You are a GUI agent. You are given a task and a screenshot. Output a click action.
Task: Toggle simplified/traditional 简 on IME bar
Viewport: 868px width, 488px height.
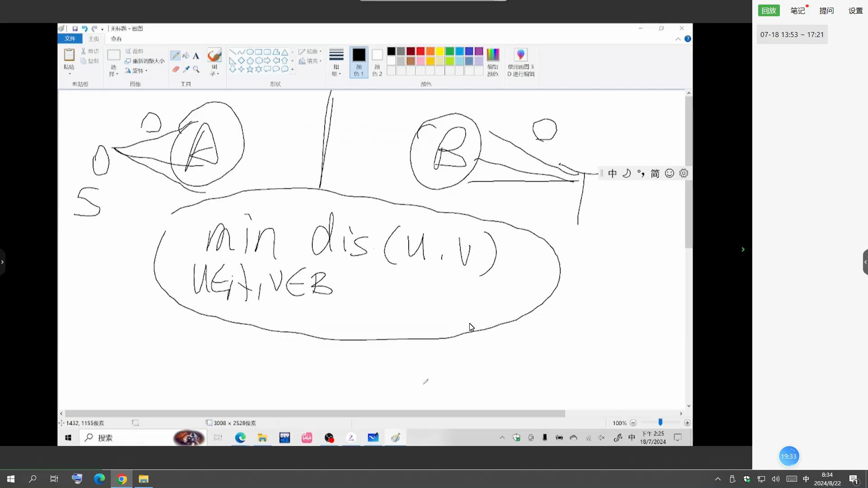(655, 174)
